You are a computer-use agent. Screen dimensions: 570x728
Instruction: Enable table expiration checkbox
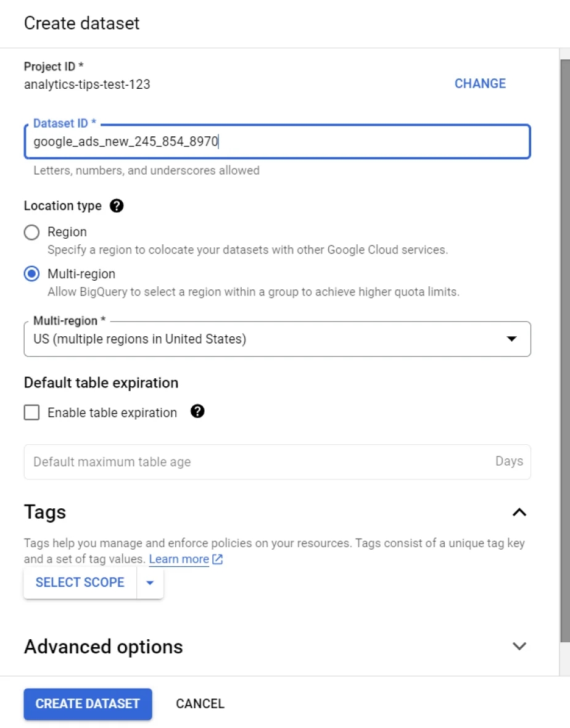[31, 412]
